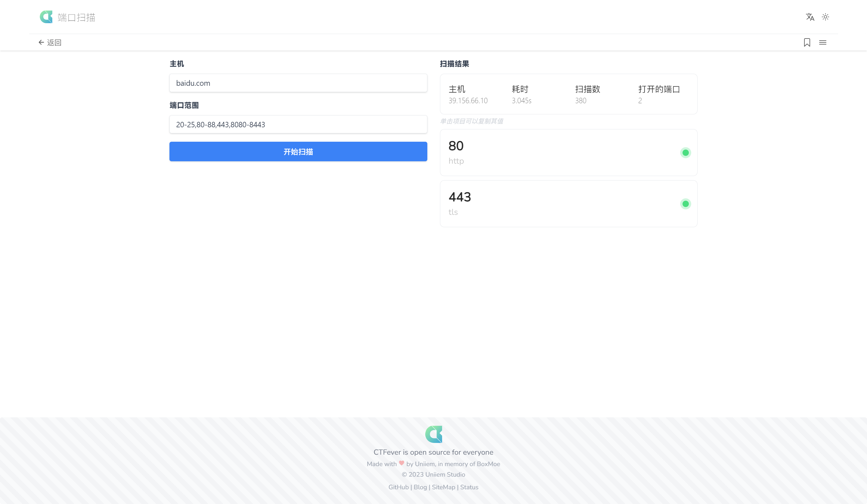Click the green status dot on port 80
Screen dimensions: 867x504
click(685, 153)
